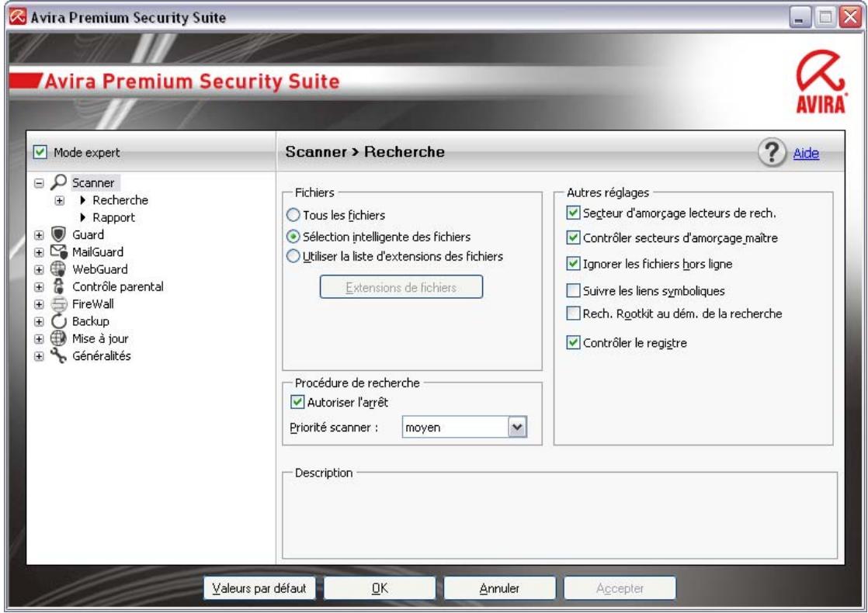Click the Avira title bar icon
The width and height of the screenshot is (868, 613).
(x=17, y=17)
